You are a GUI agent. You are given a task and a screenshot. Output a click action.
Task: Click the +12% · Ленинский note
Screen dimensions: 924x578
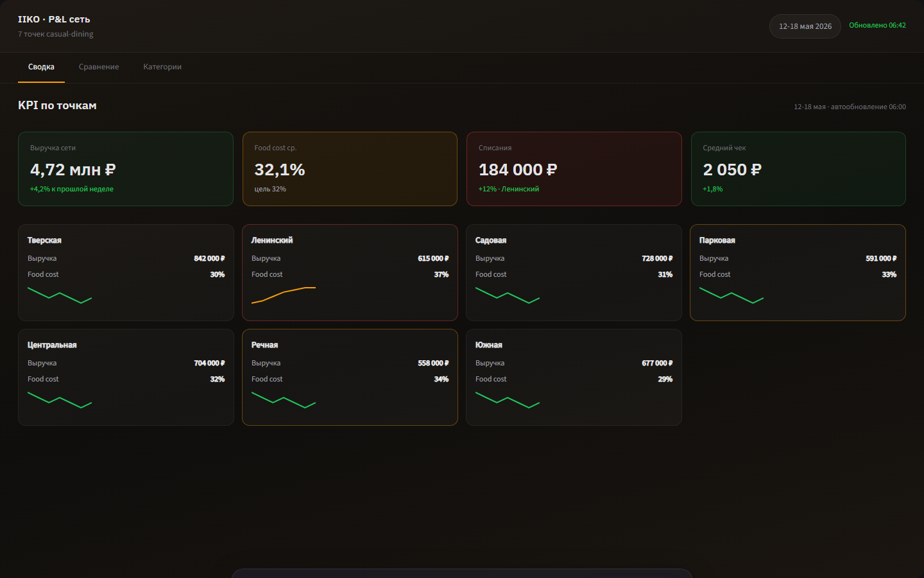pyautogui.click(x=509, y=189)
